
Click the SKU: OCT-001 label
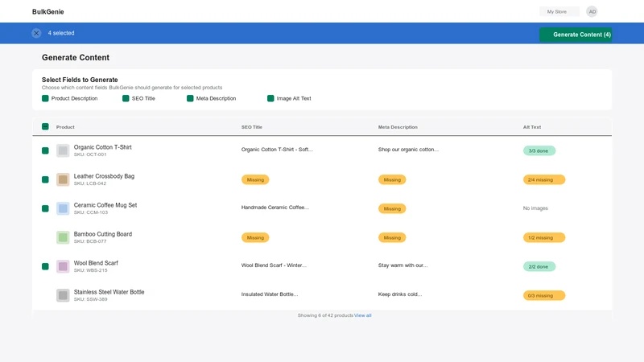(x=90, y=154)
